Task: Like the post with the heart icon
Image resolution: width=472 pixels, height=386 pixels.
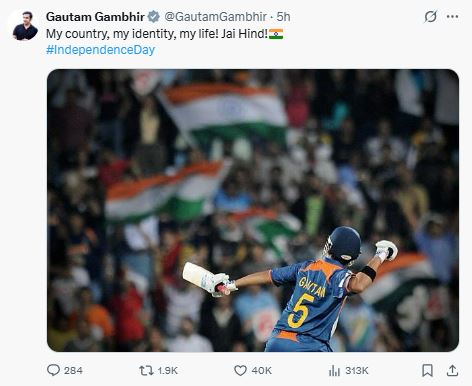Action: point(240,371)
